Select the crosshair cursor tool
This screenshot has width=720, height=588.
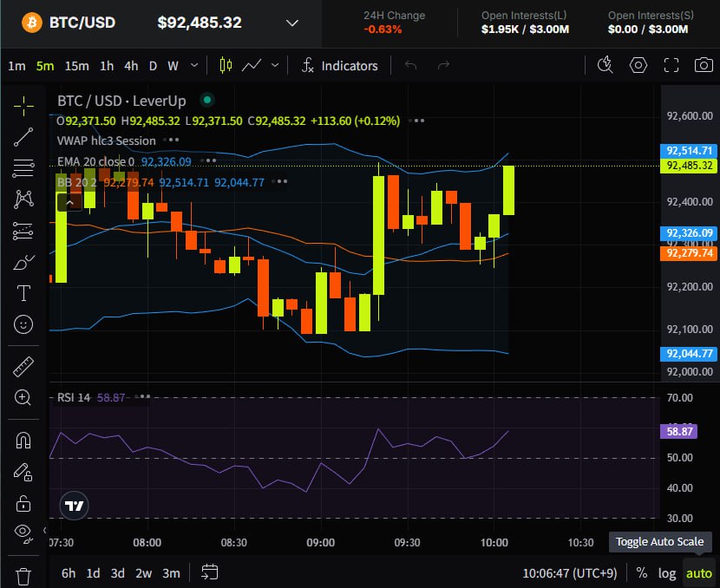coord(23,106)
